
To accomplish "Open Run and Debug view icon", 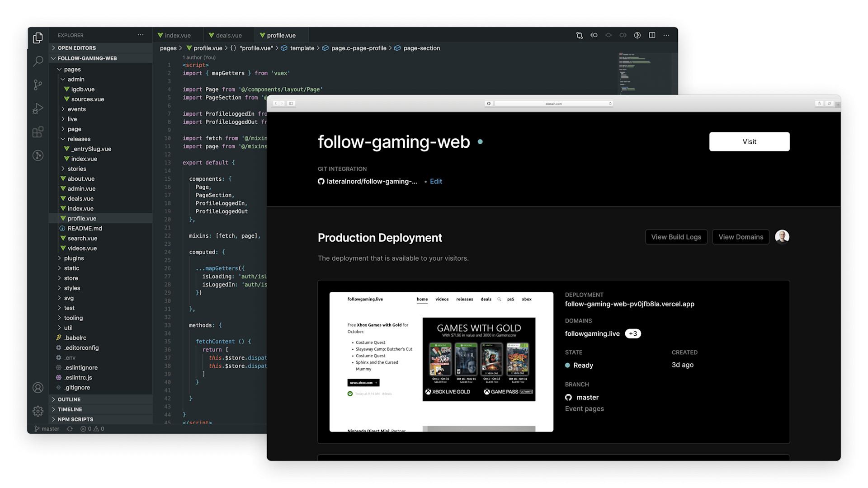I will tap(38, 108).
